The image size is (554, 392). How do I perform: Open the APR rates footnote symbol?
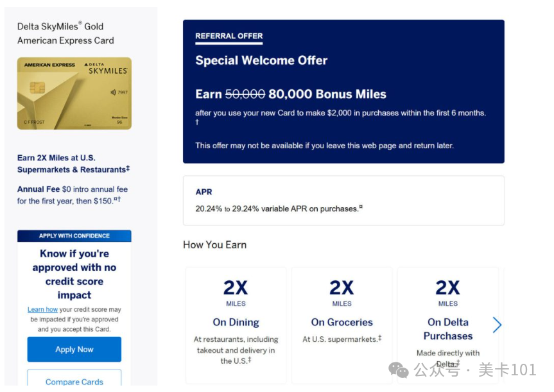(361, 207)
